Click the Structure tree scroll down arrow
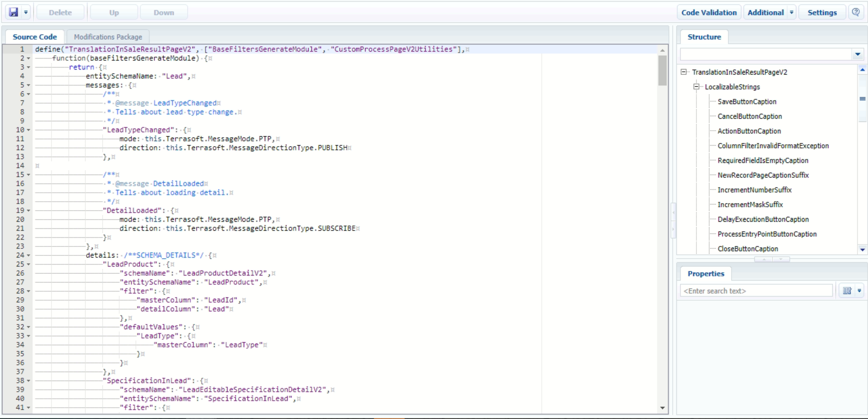This screenshot has height=419, width=868. [x=862, y=250]
